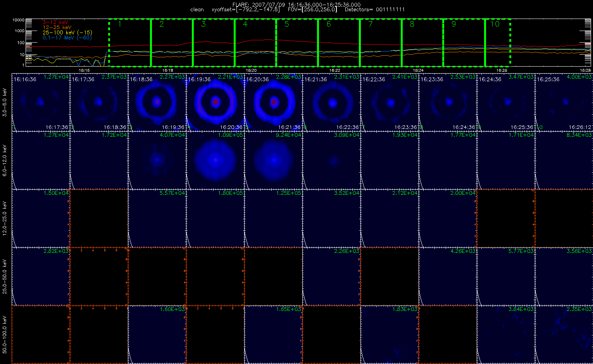593x364 pixels.
Task: Open the 6.0-12.0 keV image with peak 9.24E+04
Action: [273, 160]
